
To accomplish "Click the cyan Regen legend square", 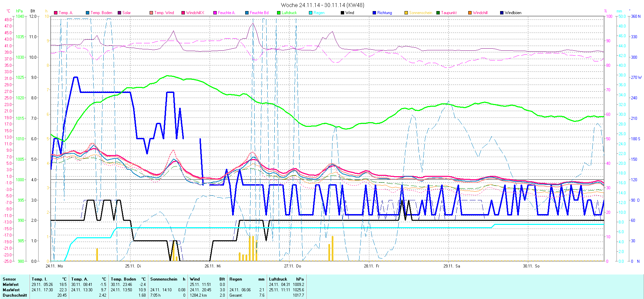I will (x=311, y=13).
